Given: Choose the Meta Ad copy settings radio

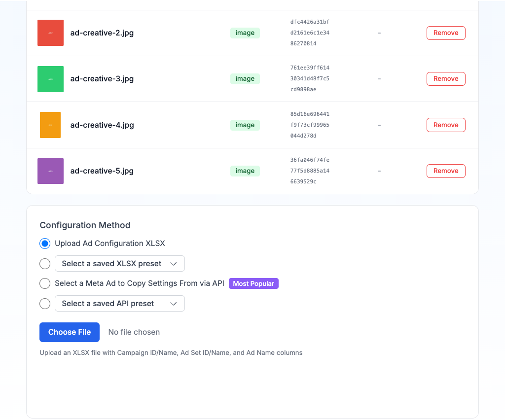Looking at the screenshot, I should tap(45, 283).
